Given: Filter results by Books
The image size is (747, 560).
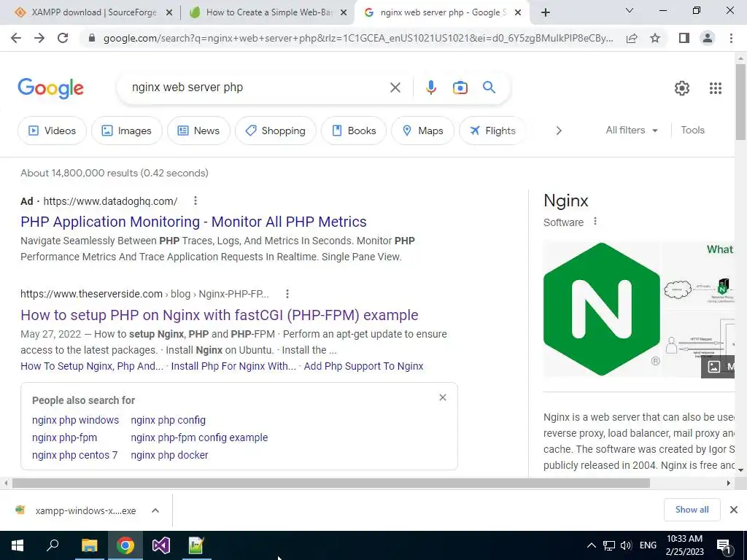Looking at the screenshot, I should (x=354, y=131).
